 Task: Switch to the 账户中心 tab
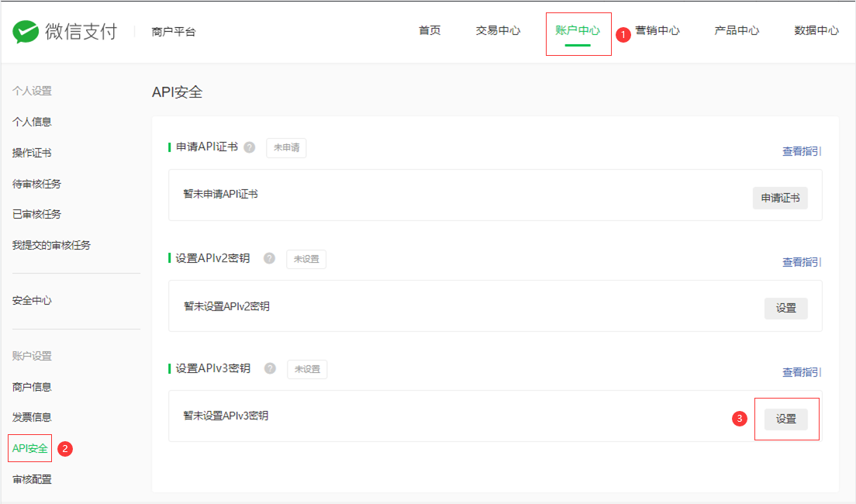pyautogui.click(x=578, y=30)
